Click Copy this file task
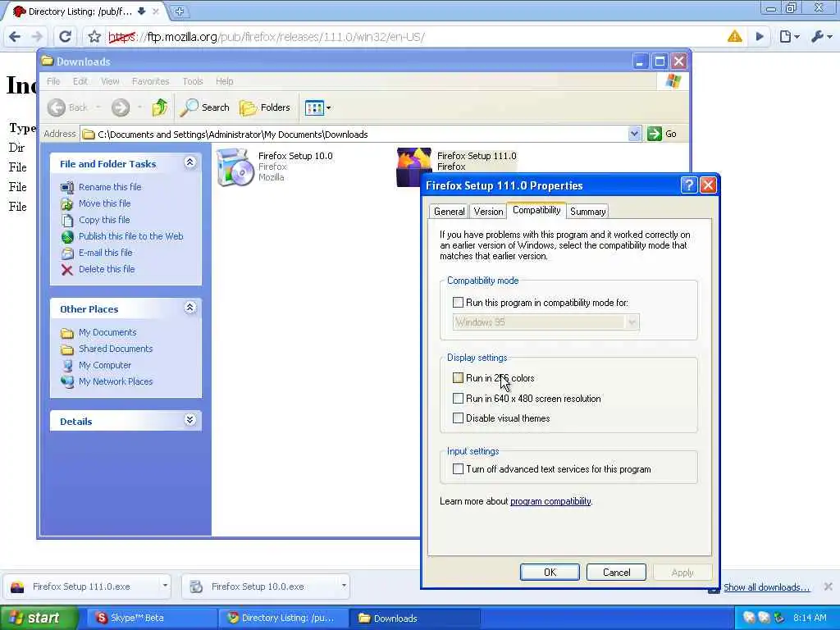Viewport: 840px width, 630px height. [x=104, y=220]
